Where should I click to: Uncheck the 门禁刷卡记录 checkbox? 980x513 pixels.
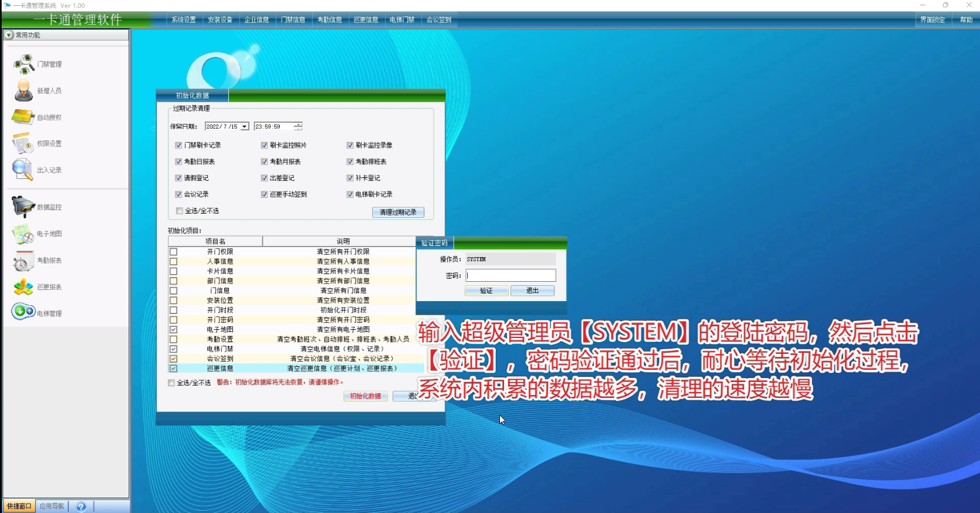click(178, 145)
